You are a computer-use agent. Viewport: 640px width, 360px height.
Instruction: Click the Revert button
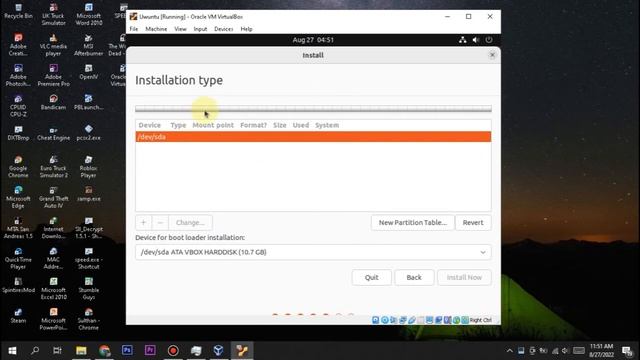(473, 222)
